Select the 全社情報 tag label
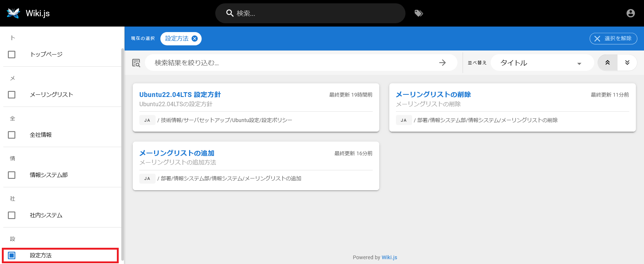The image size is (644, 264). (x=41, y=135)
